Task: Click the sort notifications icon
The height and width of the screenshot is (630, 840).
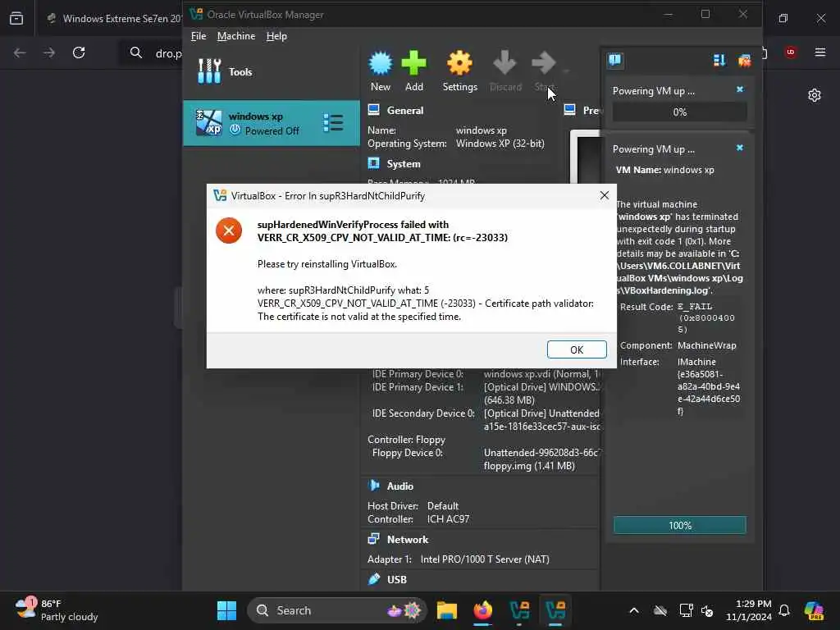Action: [x=719, y=61]
